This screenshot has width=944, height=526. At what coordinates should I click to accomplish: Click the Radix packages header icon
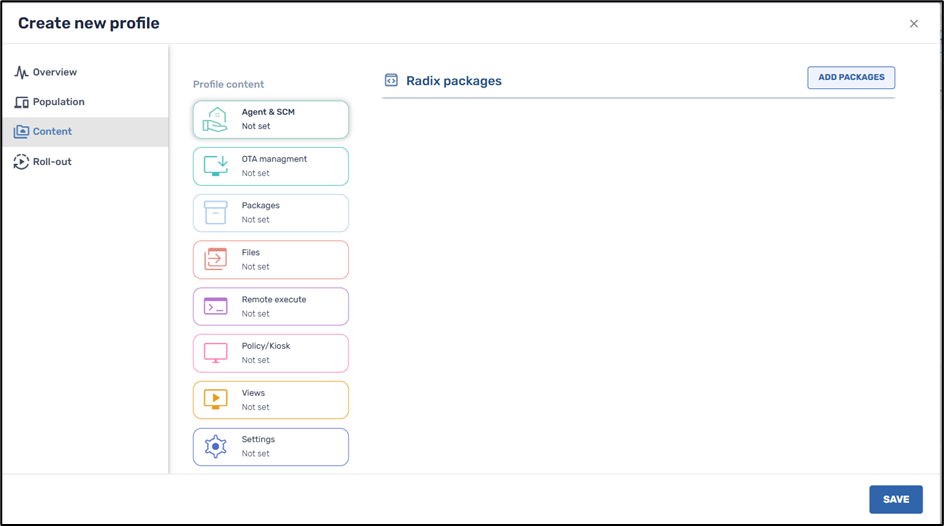[x=391, y=81]
